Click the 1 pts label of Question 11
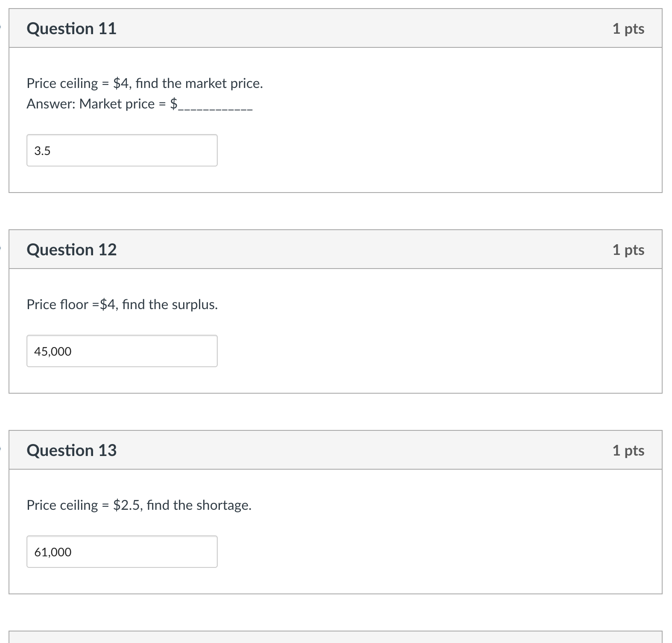Image resolution: width=672 pixels, height=643 pixels. [x=628, y=29]
